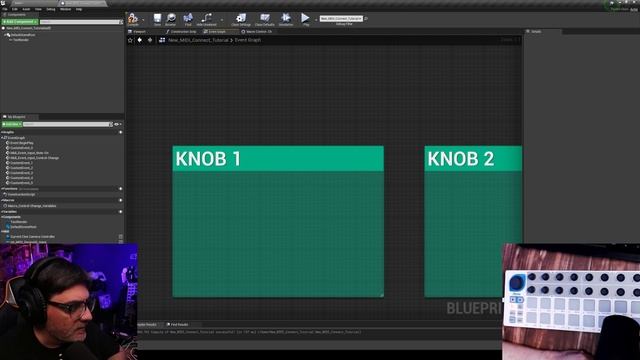Navigate forward with graph right arrow
Image resolution: width=640 pixels, height=360 pixels.
pyautogui.click(x=150, y=40)
